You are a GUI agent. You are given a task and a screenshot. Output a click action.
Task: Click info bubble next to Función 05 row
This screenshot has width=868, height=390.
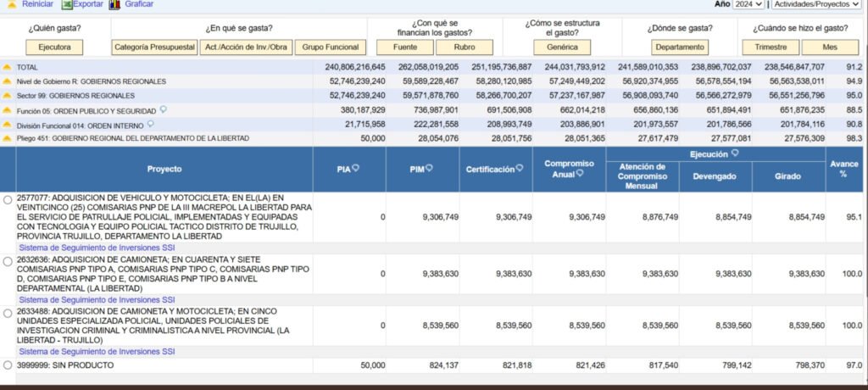coord(163,109)
